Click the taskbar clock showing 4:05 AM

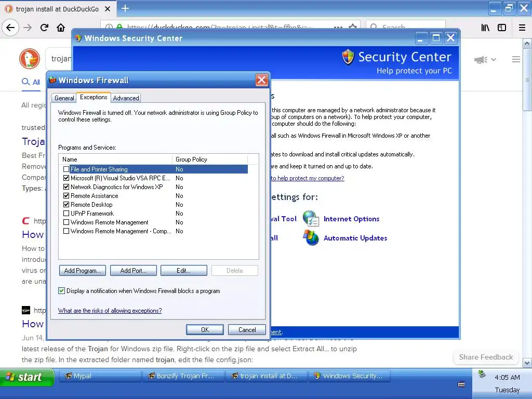tap(507, 377)
